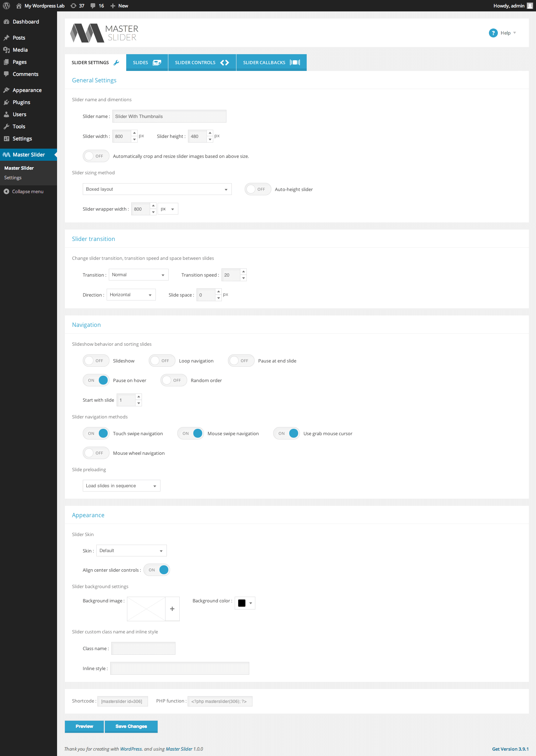Image resolution: width=536 pixels, height=756 pixels.
Task: Click the Pages icon in sidebar
Action: coord(6,62)
